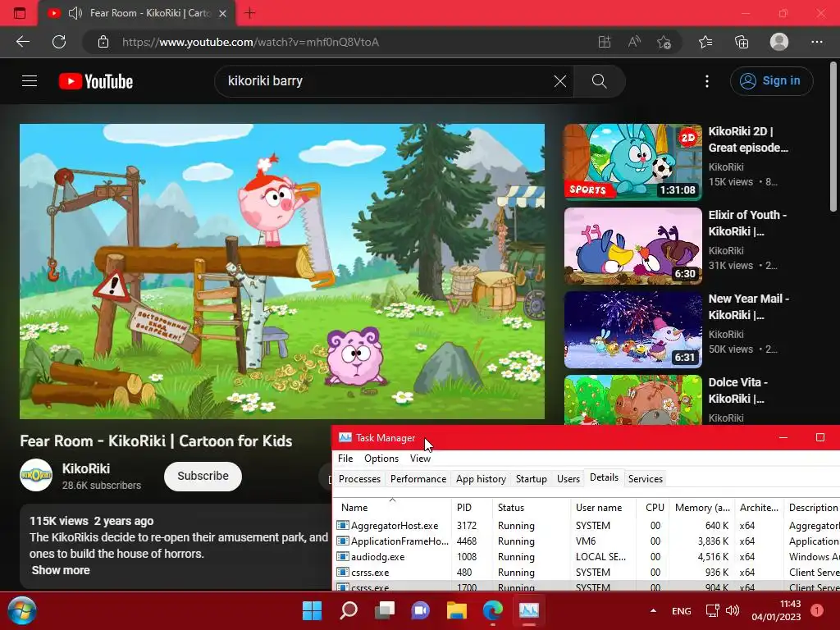Open Task View on taskbar
Image resolution: width=840 pixels, height=630 pixels.
coord(385,610)
